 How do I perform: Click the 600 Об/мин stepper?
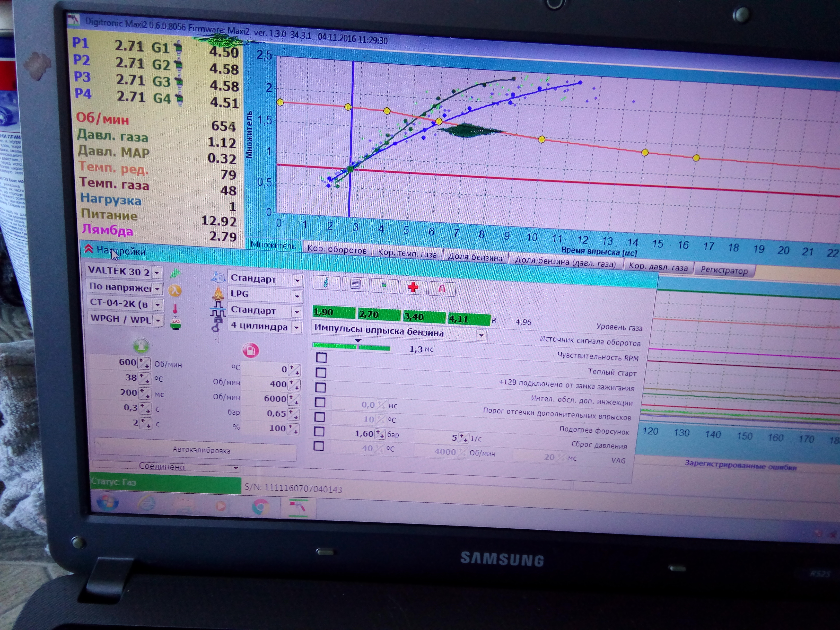coord(144,363)
